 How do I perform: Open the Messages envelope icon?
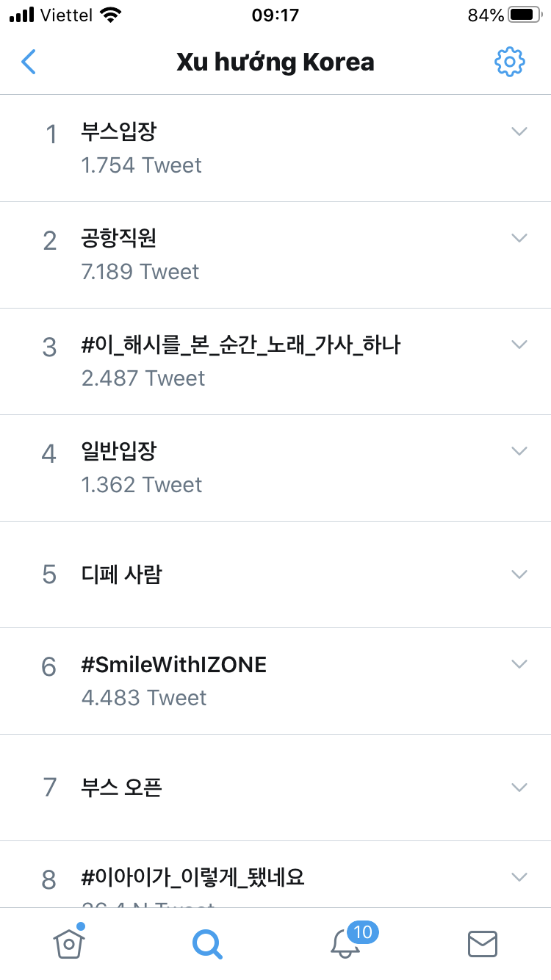483,943
